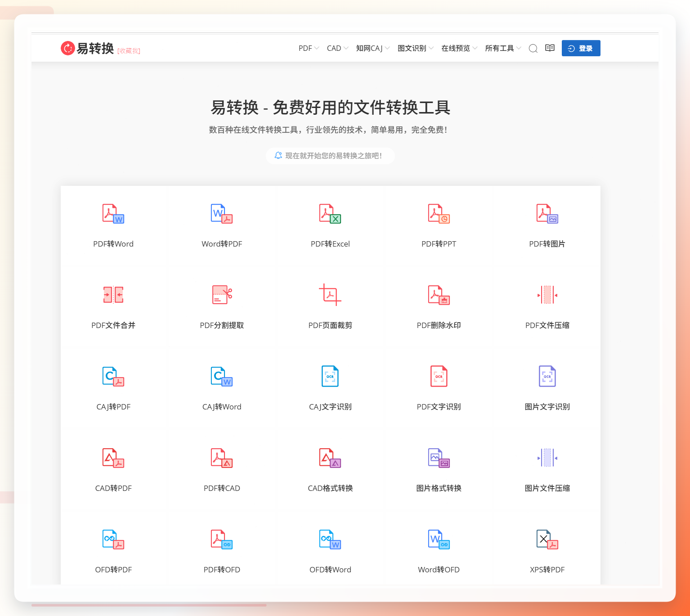Open the PDF文件合并 merge icon
690x616 pixels.
pyautogui.click(x=113, y=295)
